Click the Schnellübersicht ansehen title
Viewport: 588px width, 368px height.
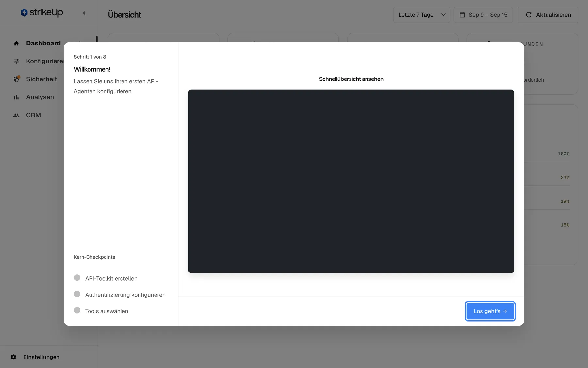[351, 79]
